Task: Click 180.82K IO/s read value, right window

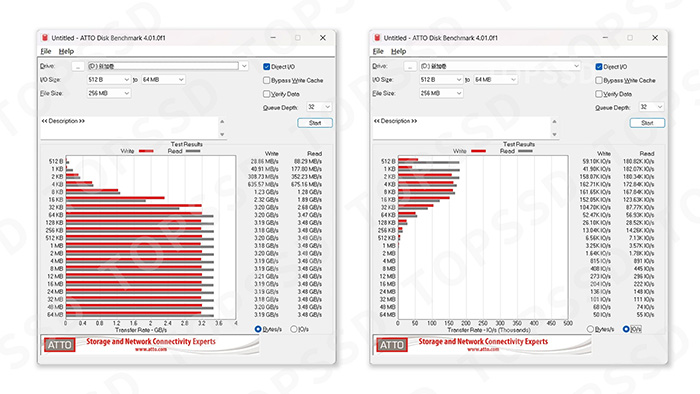Action: point(638,162)
